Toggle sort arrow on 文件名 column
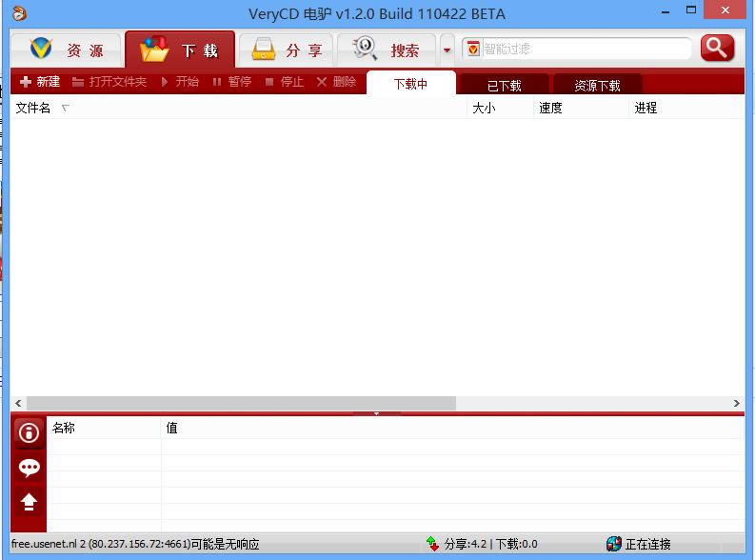Image resolution: width=755 pixels, height=560 pixels. (x=66, y=108)
